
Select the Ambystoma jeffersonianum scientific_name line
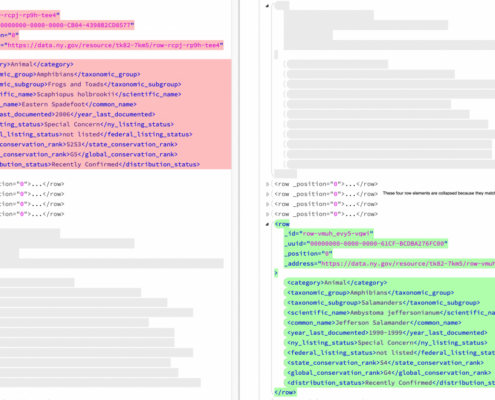pos(391,313)
